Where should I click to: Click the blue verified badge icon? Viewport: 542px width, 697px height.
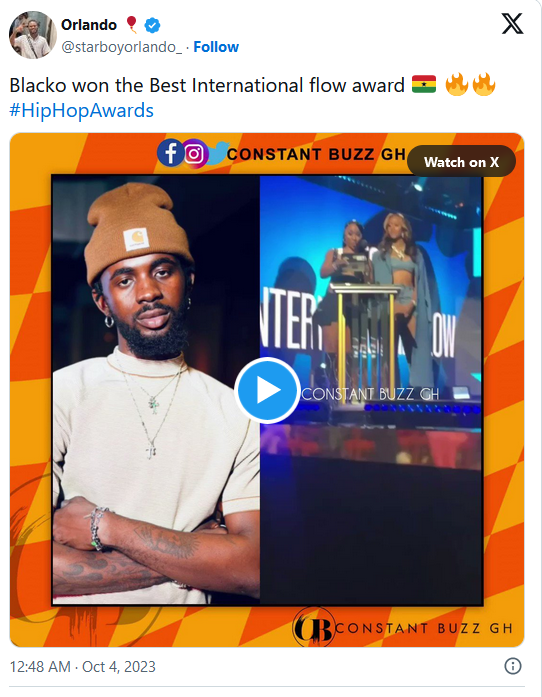point(153,25)
